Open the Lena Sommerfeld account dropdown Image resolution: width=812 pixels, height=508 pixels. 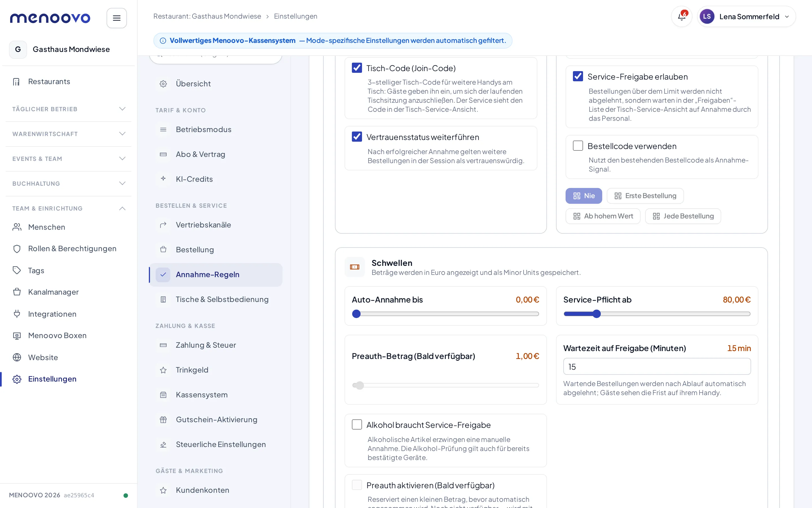point(746,16)
